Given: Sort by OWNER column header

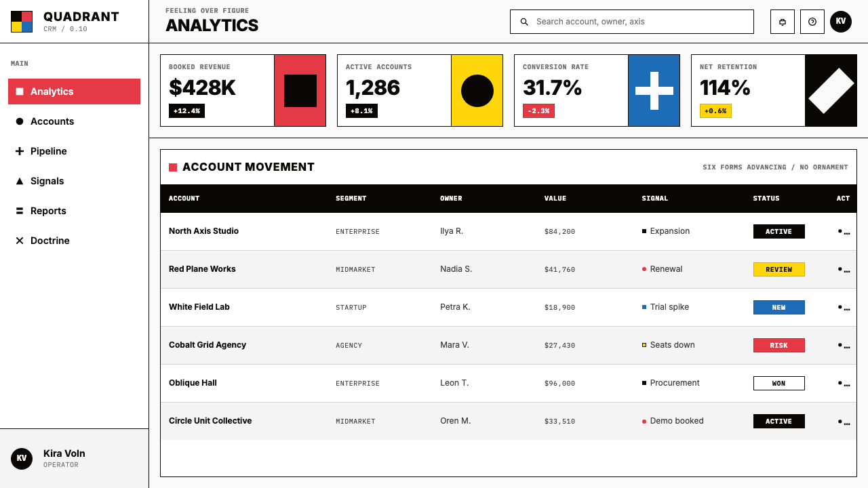Looking at the screenshot, I should click(451, 199).
